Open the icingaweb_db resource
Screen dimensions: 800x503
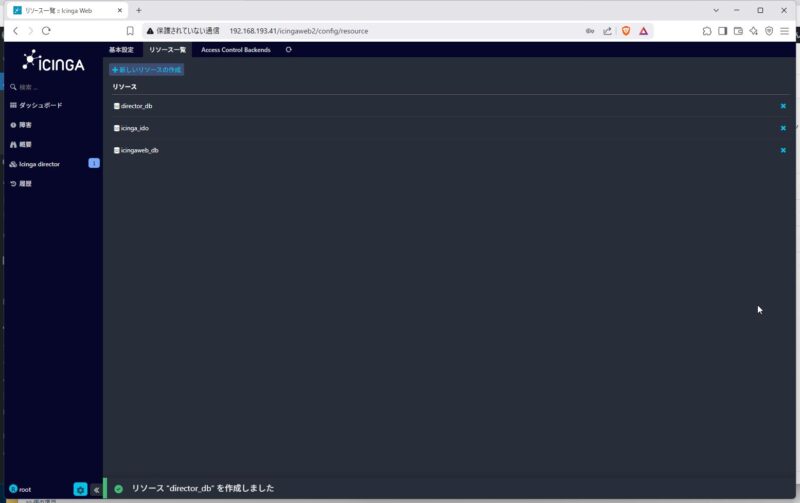point(140,150)
